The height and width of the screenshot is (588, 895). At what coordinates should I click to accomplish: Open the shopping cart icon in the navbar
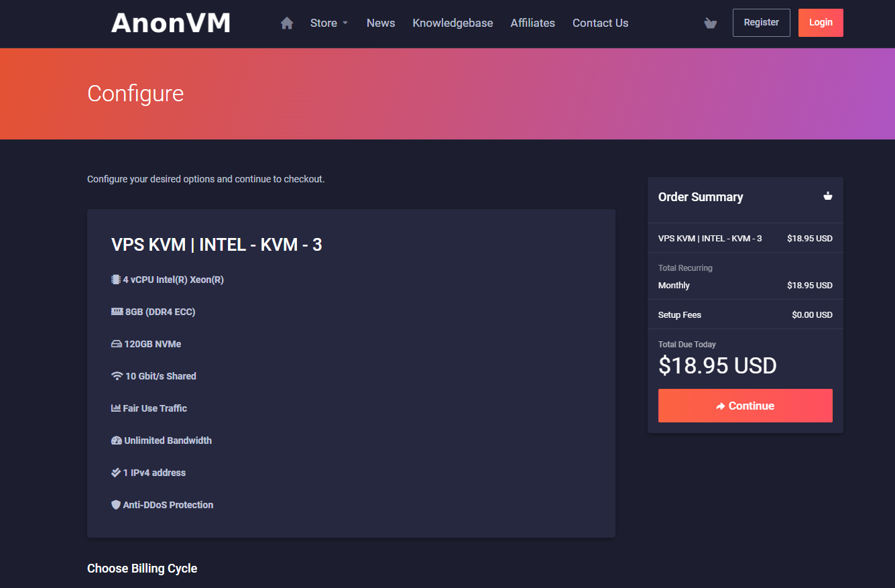coord(710,23)
